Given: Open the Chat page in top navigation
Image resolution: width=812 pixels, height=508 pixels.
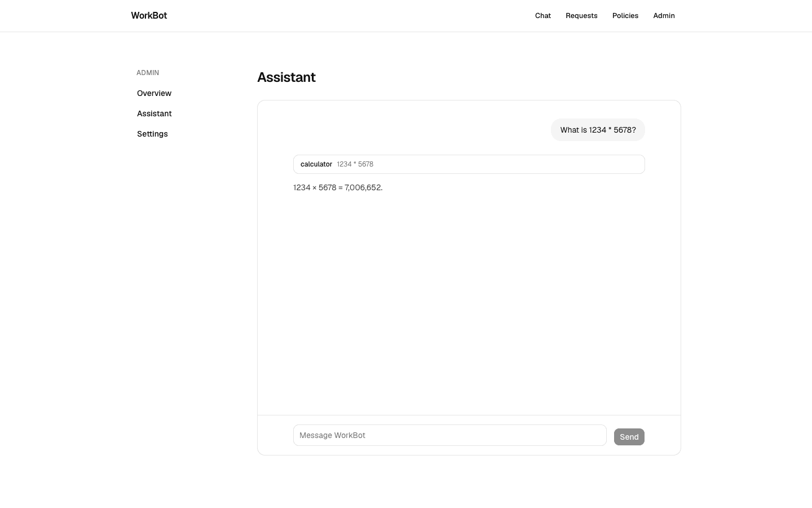Looking at the screenshot, I should pyautogui.click(x=543, y=16).
